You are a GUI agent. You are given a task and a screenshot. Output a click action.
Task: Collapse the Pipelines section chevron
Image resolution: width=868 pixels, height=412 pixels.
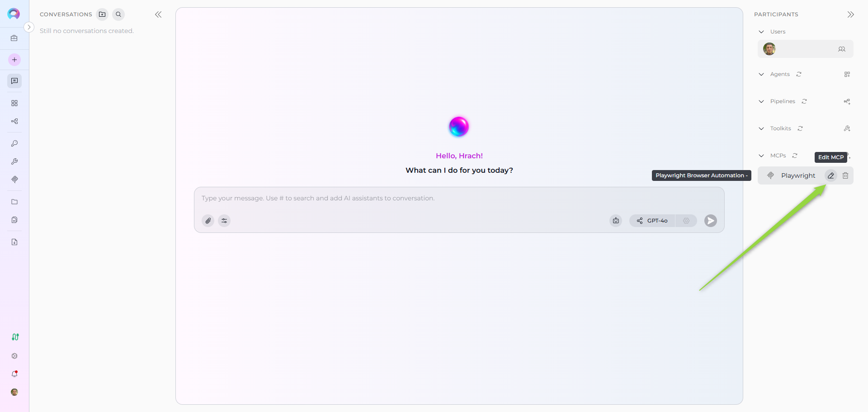[761, 101]
